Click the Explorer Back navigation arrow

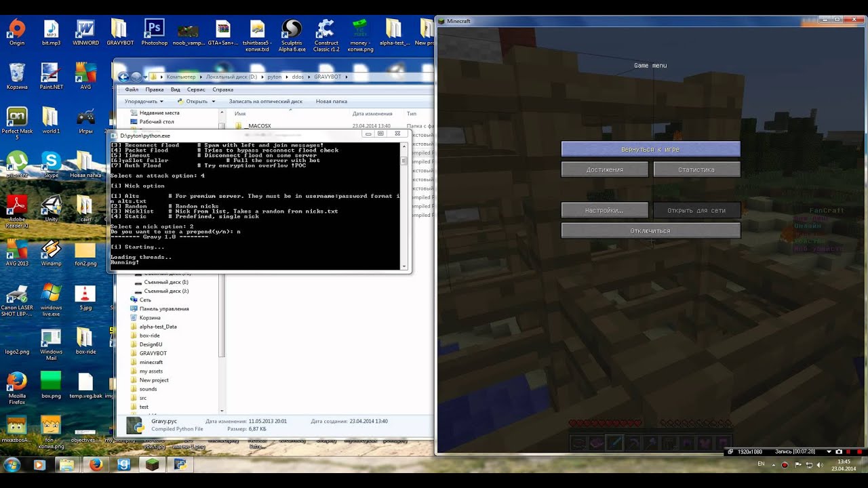click(x=123, y=77)
